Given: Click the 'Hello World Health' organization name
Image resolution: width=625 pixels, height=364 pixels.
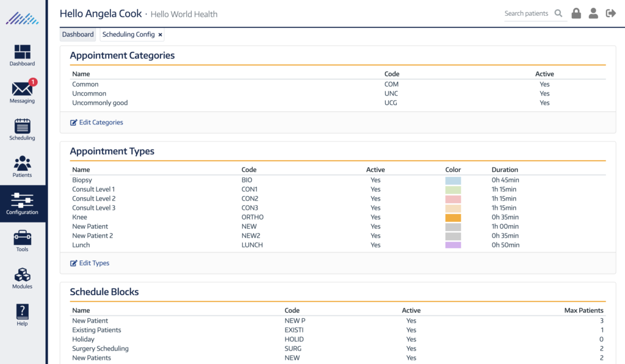Looking at the screenshot, I should (x=184, y=15).
